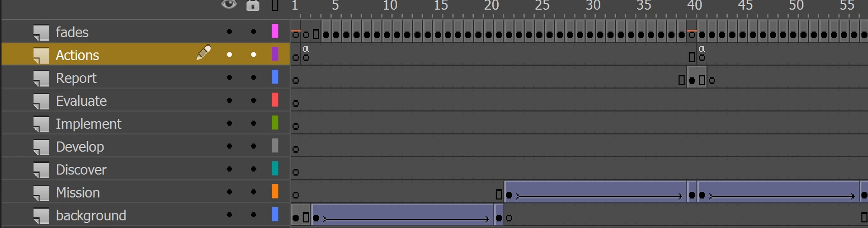This screenshot has height=228, width=868.
Task: Click the Report layer page icon
Action: (x=41, y=78)
